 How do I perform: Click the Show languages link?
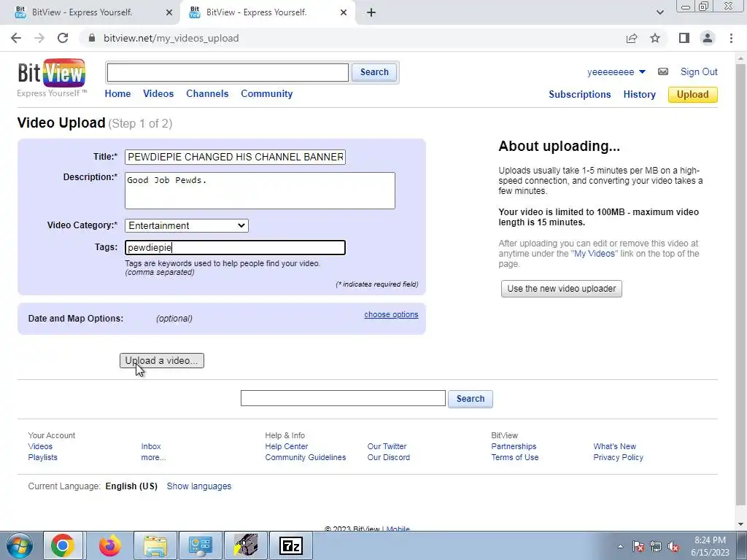pos(199,486)
